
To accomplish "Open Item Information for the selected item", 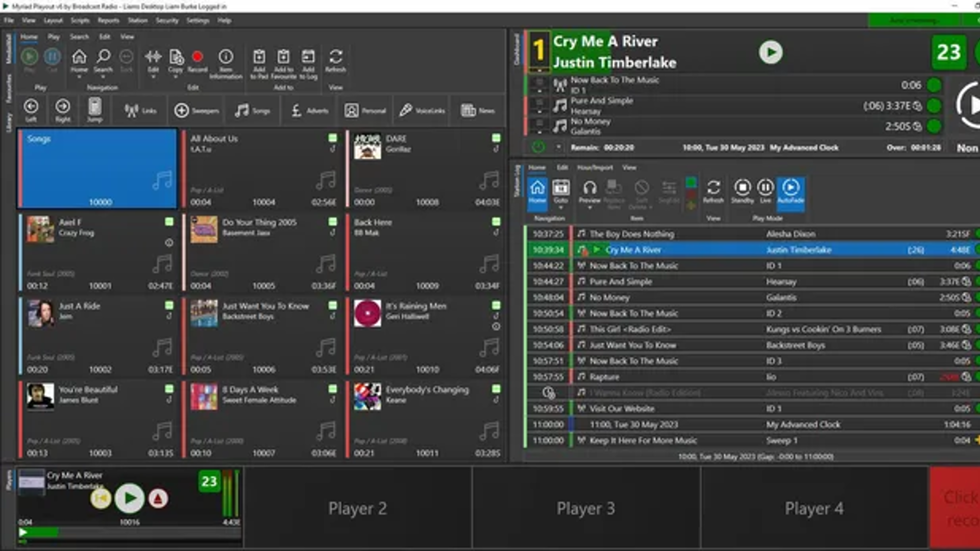I will [x=226, y=64].
